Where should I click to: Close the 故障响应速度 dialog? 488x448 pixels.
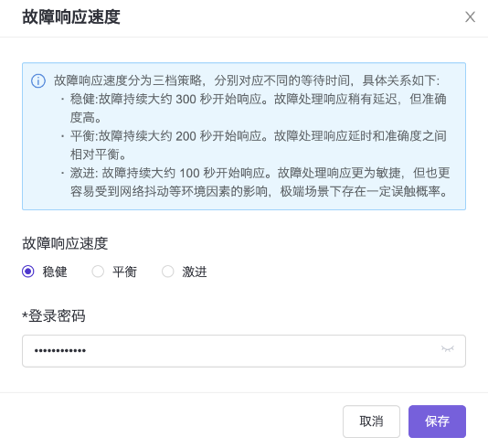470,16
